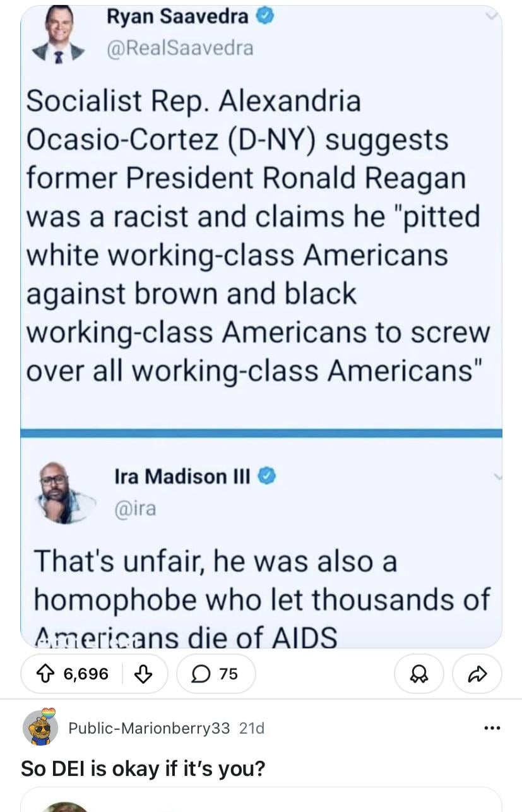The width and height of the screenshot is (522, 812).
Task: Select the Ira Madison III display name
Action: click(x=182, y=476)
